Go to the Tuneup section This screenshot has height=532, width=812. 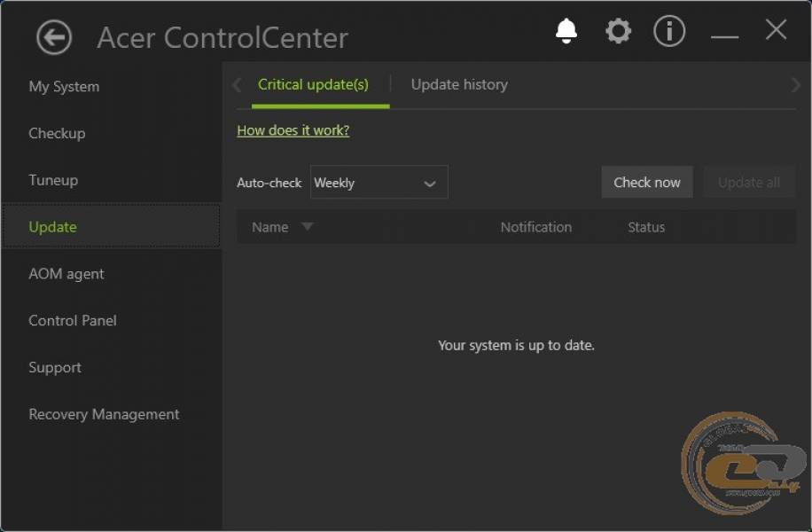[x=53, y=180]
